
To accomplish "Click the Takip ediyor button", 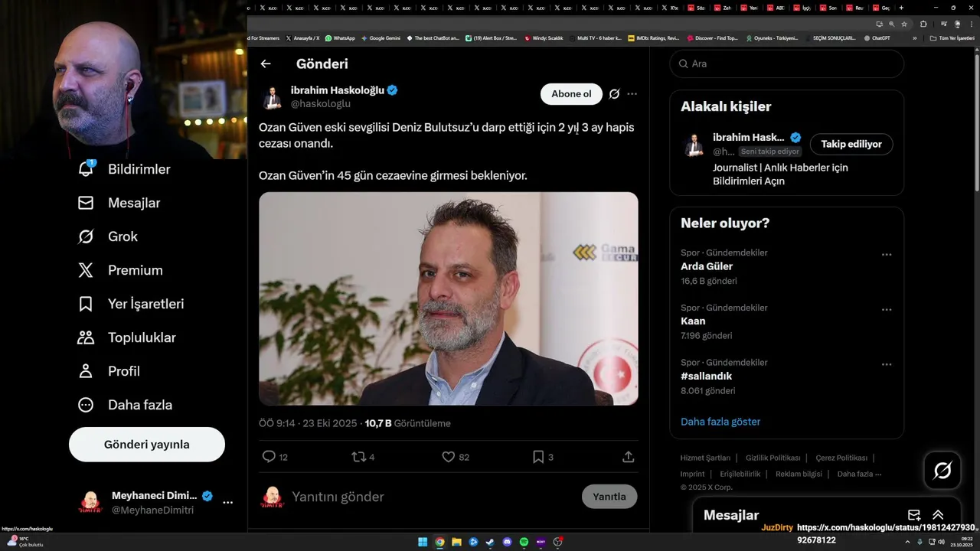I will click(851, 144).
